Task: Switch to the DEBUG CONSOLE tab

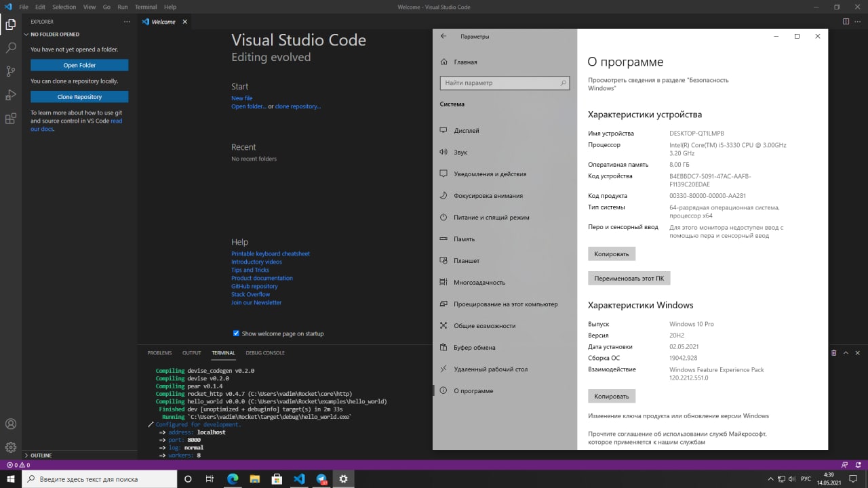Action: pos(265,353)
